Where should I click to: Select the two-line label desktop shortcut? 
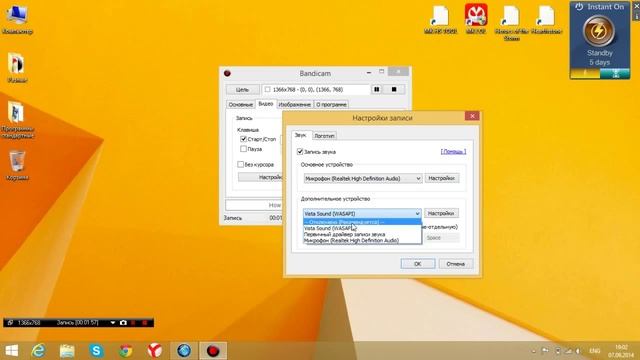[x=511, y=22]
